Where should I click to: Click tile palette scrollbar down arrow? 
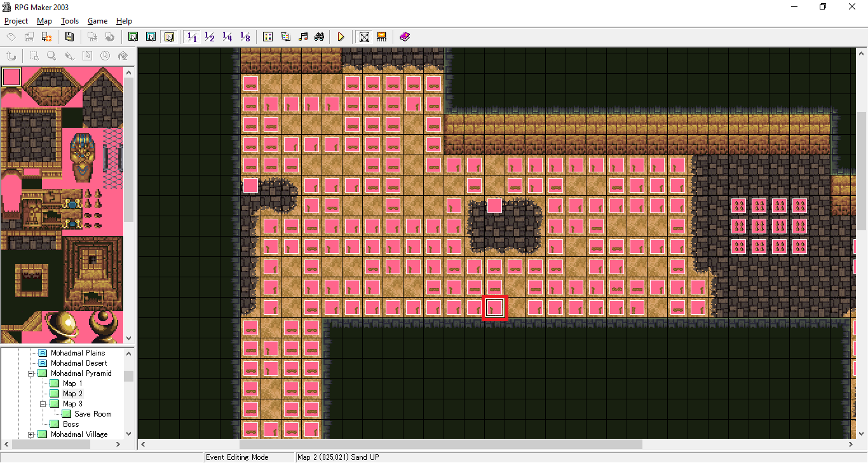(x=129, y=338)
